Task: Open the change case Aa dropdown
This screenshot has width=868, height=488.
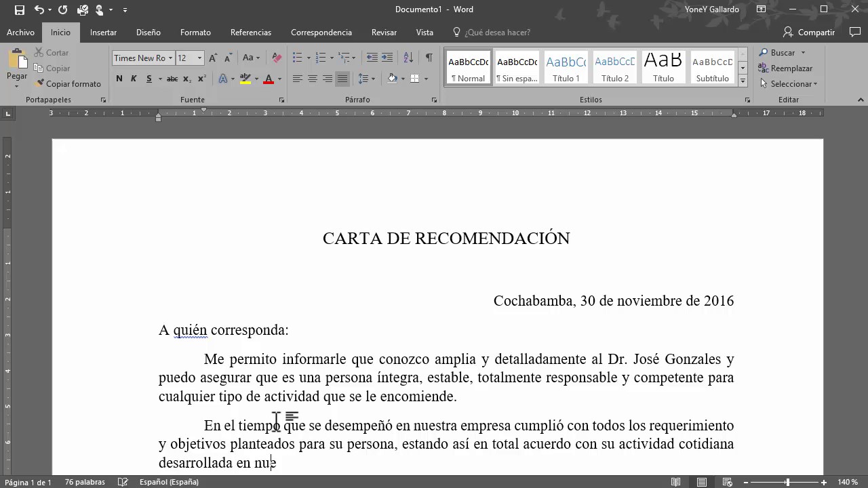Action: (251, 58)
